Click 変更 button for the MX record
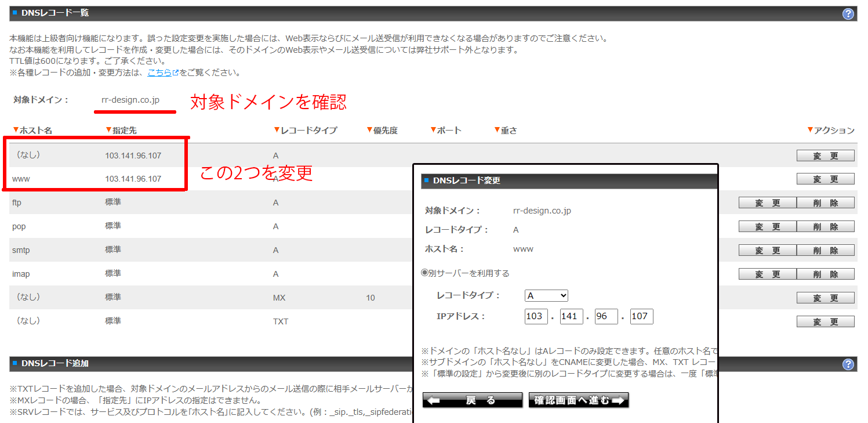The height and width of the screenshot is (423, 868). click(x=825, y=298)
